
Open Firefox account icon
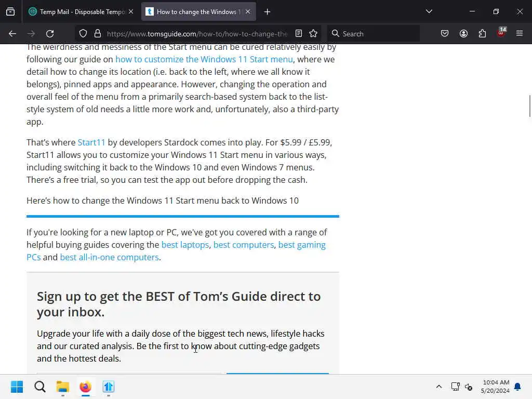[463, 33]
